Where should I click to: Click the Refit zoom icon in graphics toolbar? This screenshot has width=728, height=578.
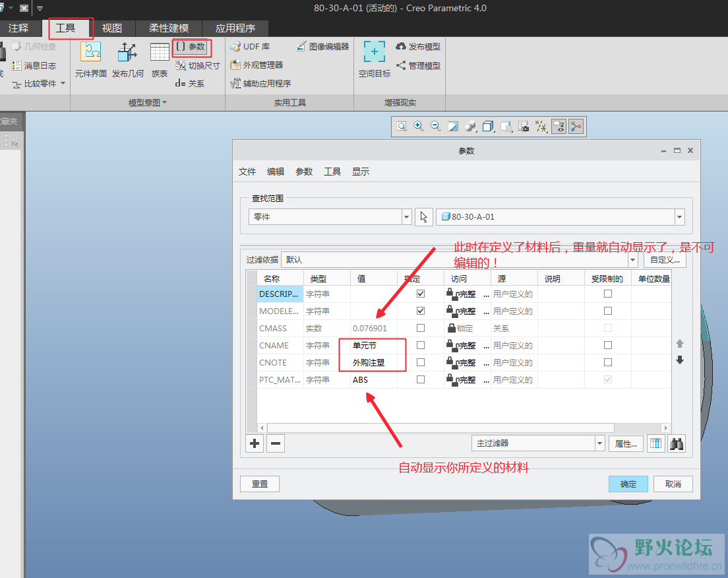click(402, 127)
